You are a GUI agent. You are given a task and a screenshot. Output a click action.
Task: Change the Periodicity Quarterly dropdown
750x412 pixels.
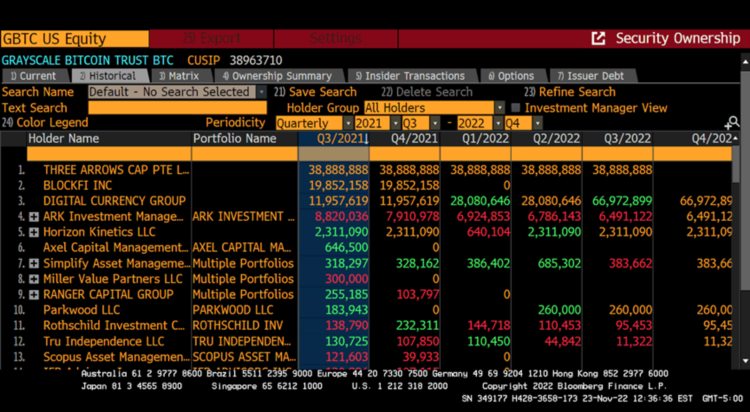[x=346, y=123]
